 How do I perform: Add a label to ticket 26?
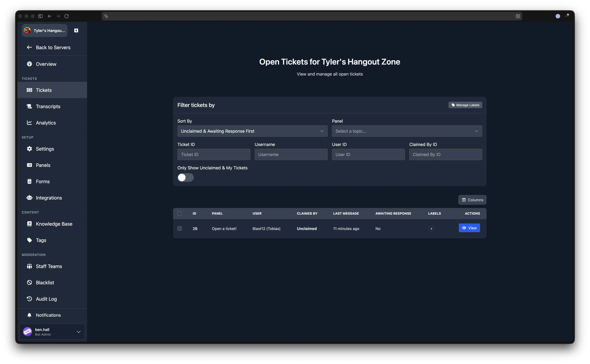(431, 228)
